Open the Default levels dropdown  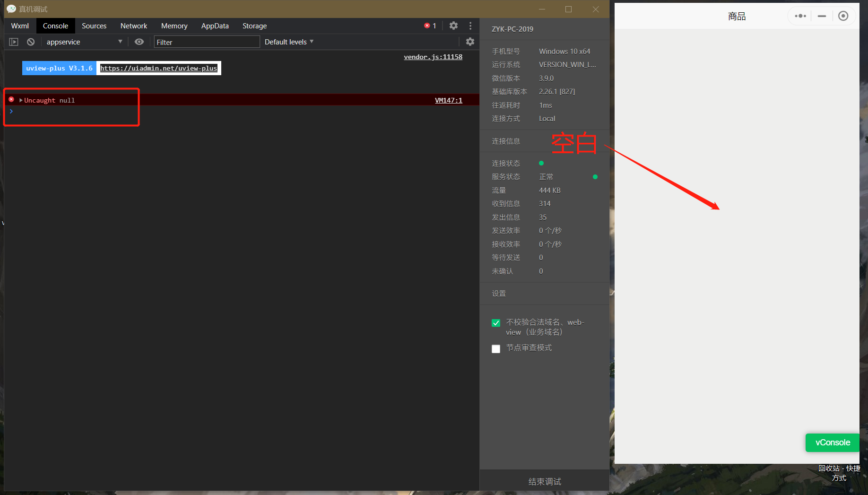pyautogui.click(x=289, y=42)
